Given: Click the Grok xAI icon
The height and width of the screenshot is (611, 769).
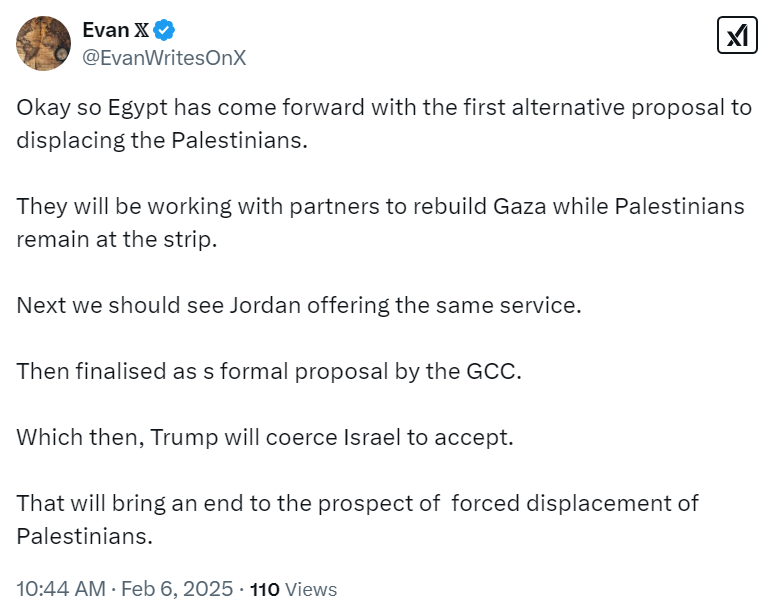Looking at the screenshot, I should [737, 36].
